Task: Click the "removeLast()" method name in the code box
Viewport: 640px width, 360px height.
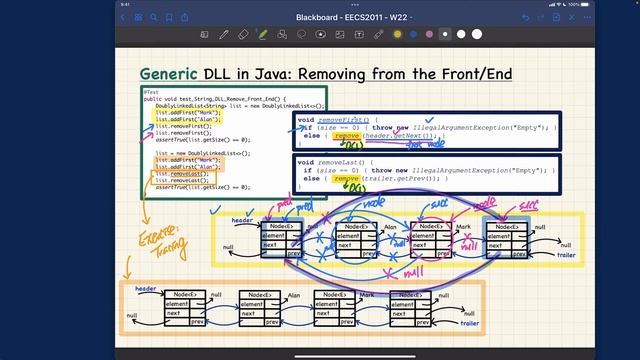Action: [341, 162]
